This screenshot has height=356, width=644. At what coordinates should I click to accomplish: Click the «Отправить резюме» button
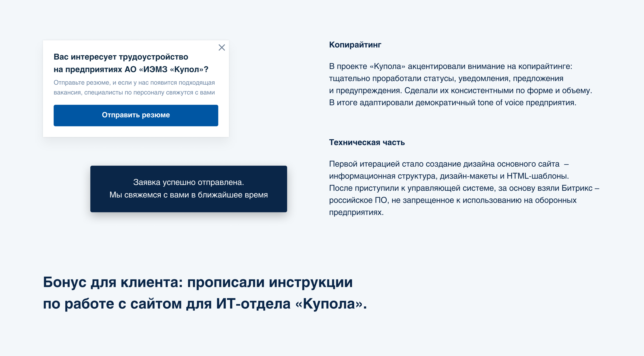click(136, 115)
